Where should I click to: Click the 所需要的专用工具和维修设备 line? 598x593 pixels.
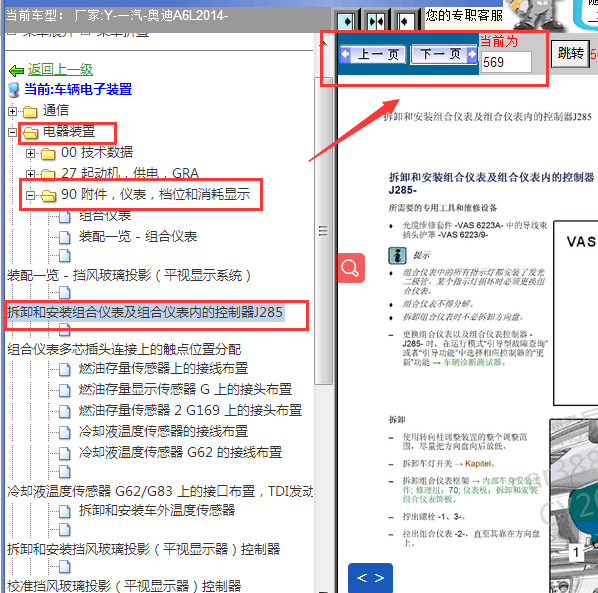[x=443, y=208]
